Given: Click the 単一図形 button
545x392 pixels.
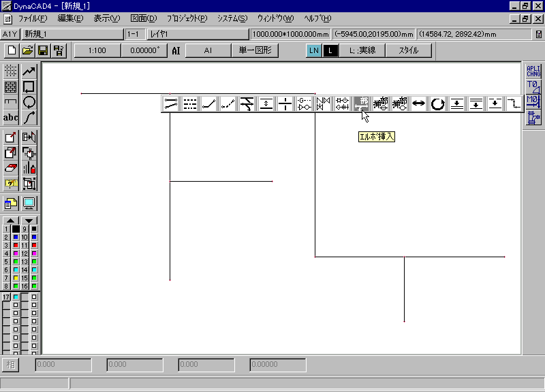Looking at the screenshot, I should point(255,50).
